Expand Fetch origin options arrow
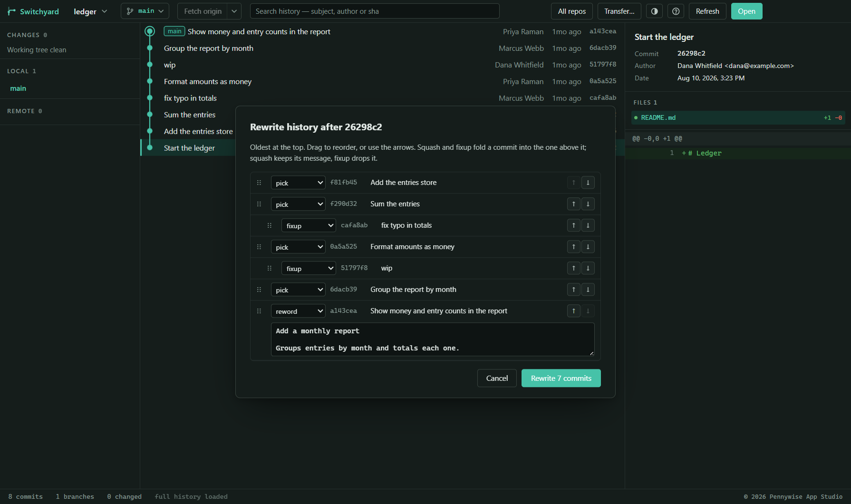The image size is (851, 504). 234,11
